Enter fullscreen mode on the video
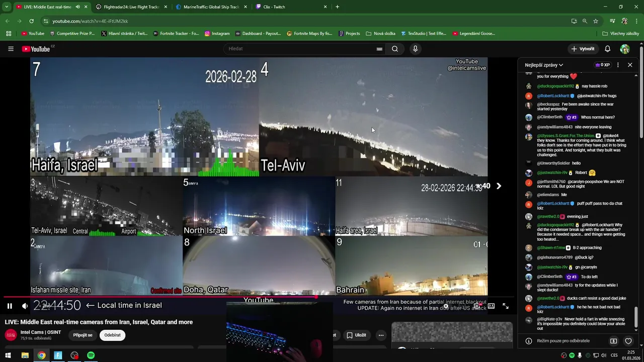The image size is (644, 362). click(505, 306)
